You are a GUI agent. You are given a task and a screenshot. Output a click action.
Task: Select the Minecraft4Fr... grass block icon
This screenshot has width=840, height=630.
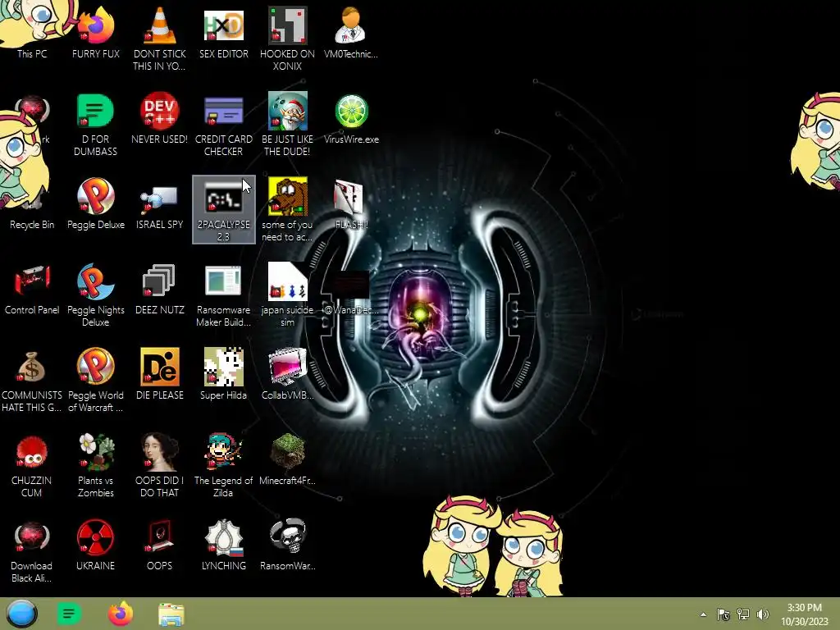[288, 459]
